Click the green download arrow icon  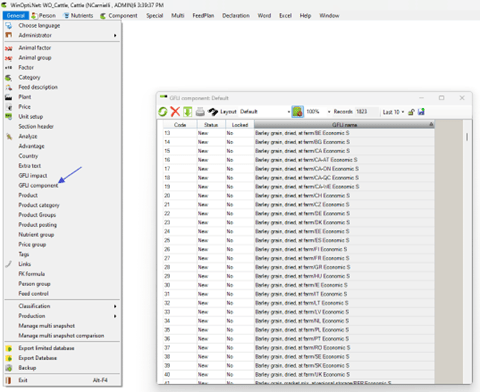[x=187, y=112]
